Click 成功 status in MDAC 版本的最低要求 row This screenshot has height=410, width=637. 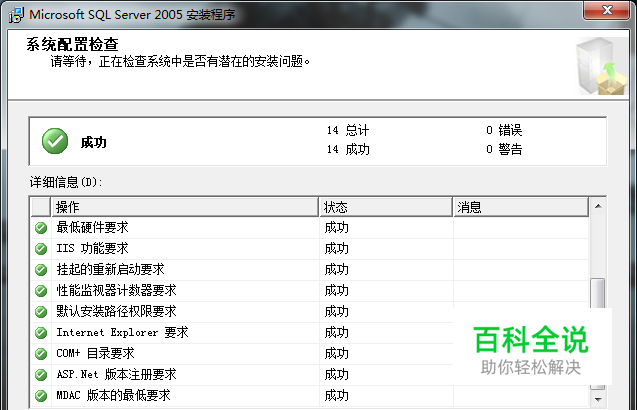coord(336,396)
